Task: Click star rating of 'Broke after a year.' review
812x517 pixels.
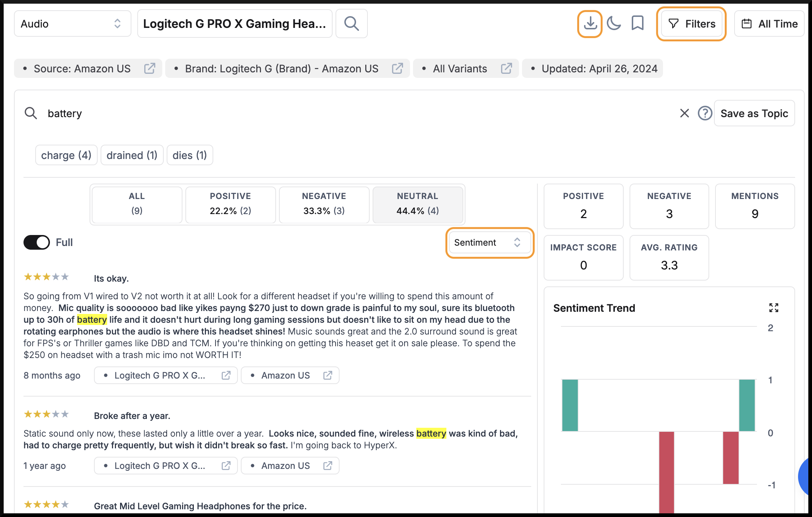Action: pyautogui.click(x=46, y=414)
